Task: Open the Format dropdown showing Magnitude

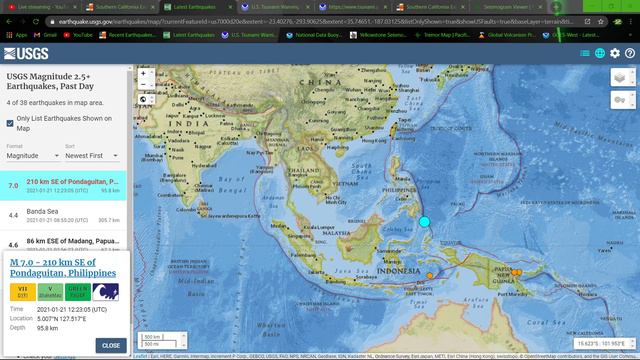Action: [33, 156]
